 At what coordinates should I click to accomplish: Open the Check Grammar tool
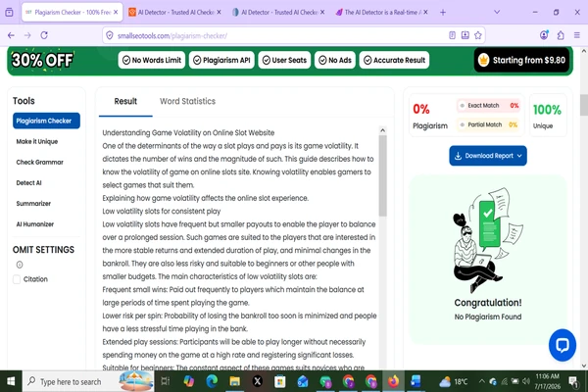(x=40, y=162)
